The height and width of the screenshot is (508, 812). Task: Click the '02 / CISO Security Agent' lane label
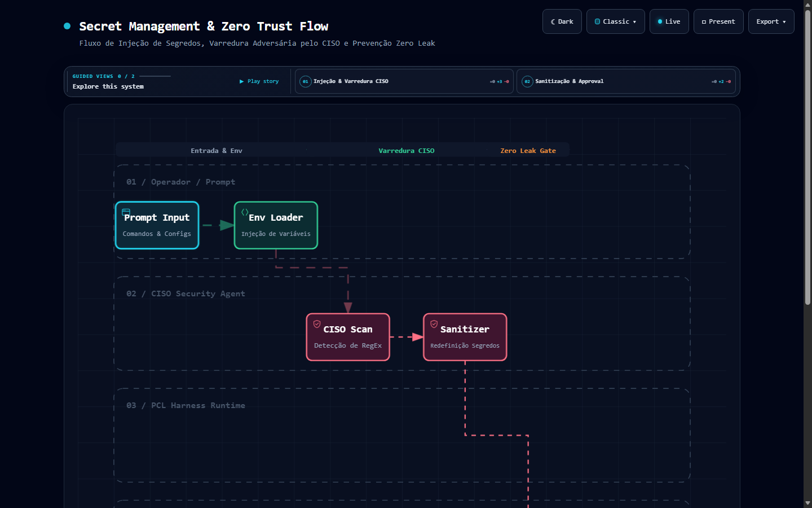pyautogui.click(x=186, y=294)
